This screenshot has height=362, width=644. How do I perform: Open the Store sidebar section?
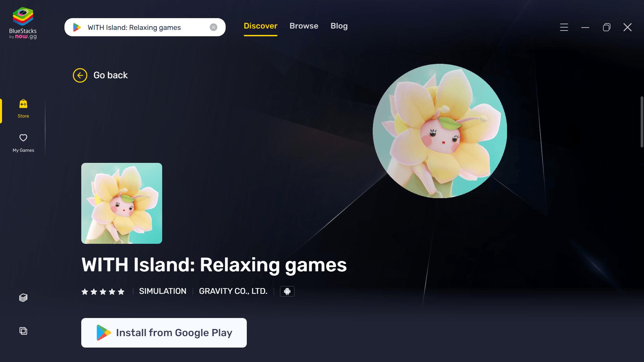[x=23, y=109]
